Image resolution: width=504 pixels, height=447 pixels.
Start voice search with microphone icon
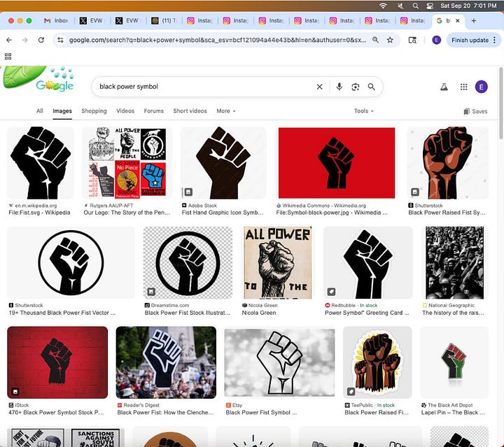[x=339, y=87]
